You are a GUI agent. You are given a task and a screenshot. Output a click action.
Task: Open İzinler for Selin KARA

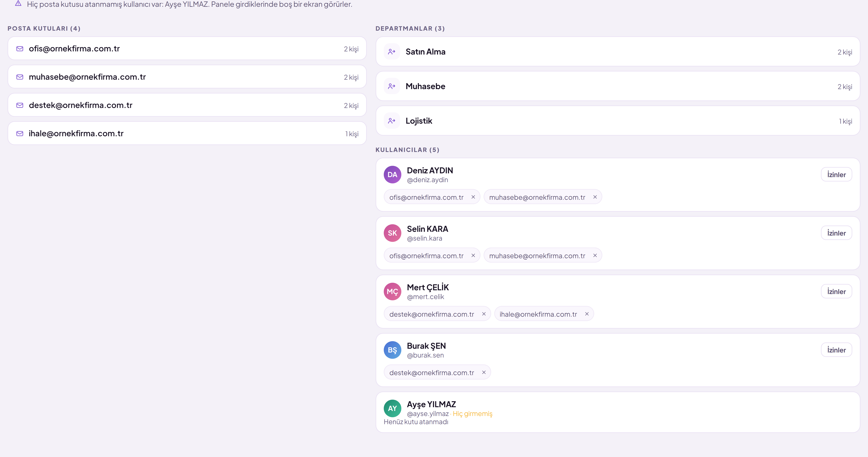pos(836,233)
